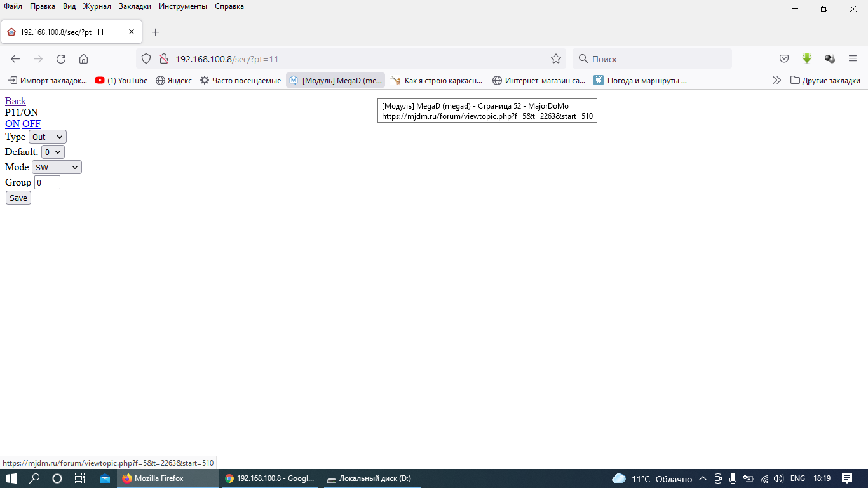Open the Как я строю каркасн... bookmark
868x488 pixels.
click(x=437, y=81)
